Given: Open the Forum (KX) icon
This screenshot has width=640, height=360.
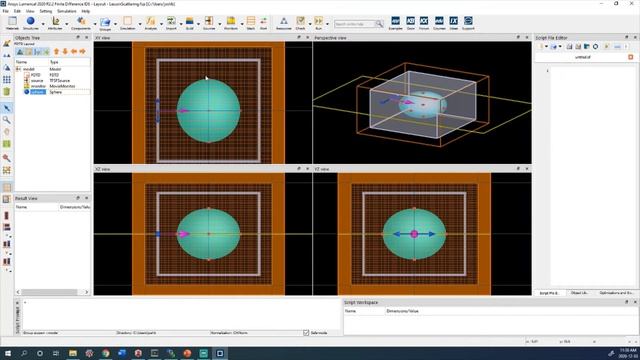Looking at the screenshot, I should pyautogui.click(x=424, y=21).
